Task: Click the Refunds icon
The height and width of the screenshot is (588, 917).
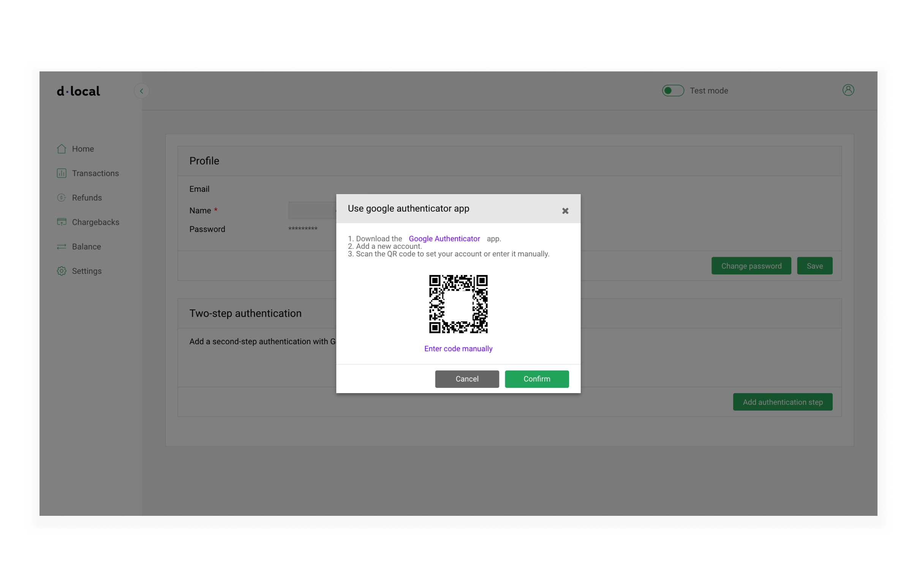Action: click(x=62, y=198)
